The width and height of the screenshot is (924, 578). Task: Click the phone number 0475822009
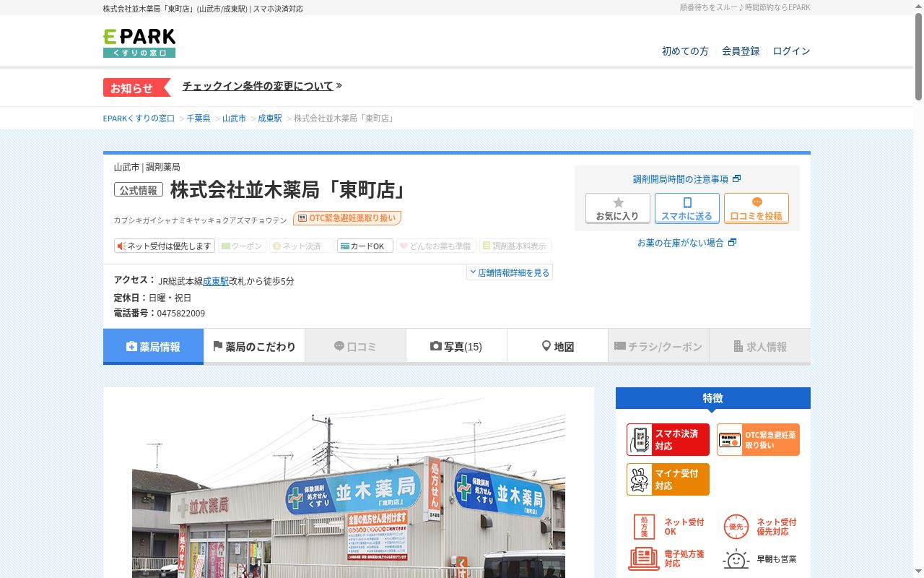181,314
